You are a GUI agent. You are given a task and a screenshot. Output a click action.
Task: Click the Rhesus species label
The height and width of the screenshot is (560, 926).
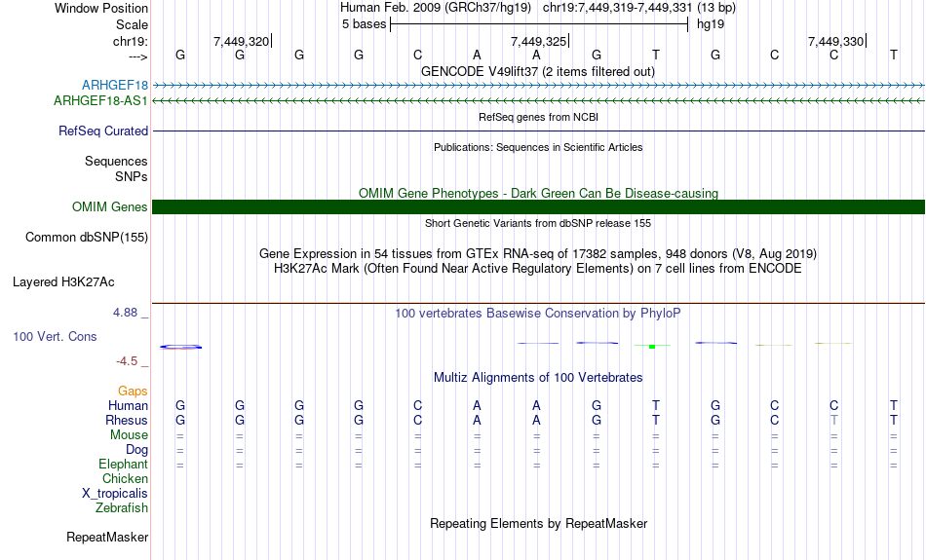pos(127,420)
